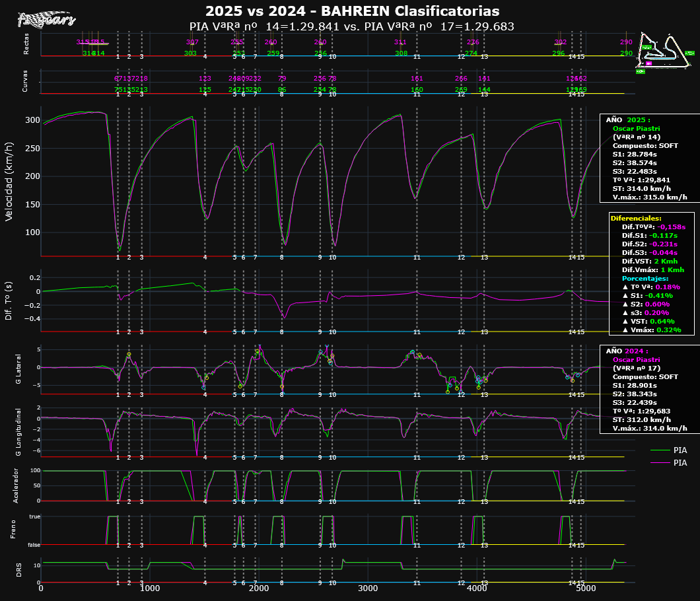Select lap time 'Tº Vª: 1:29,841'
This screenshot has height=601, width=700.
pos(641,180)
